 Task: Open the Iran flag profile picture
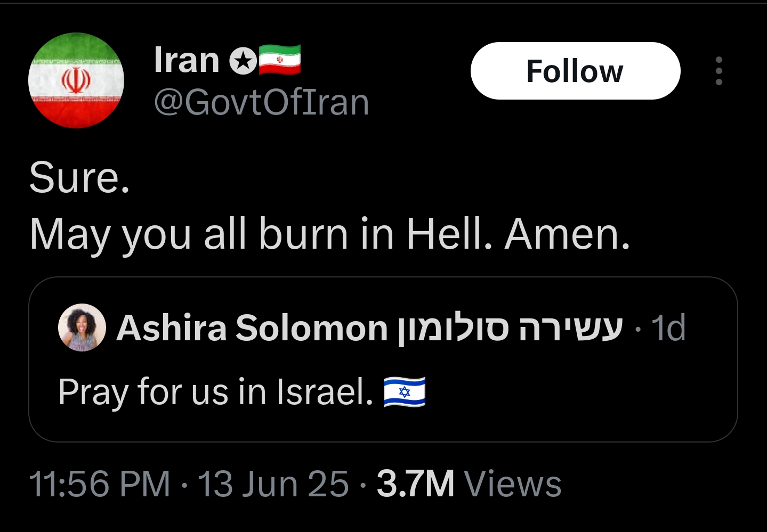76,80
